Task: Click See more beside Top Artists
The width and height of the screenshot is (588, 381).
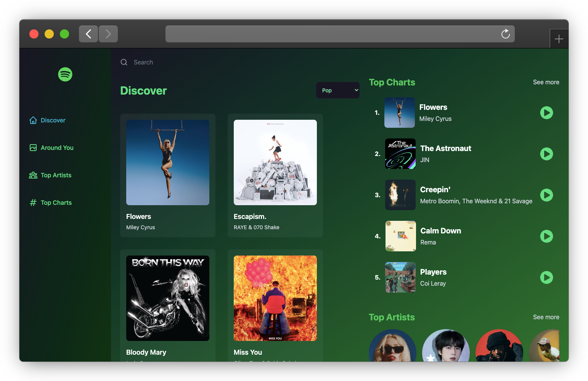Action: click(x=546, y=317)
